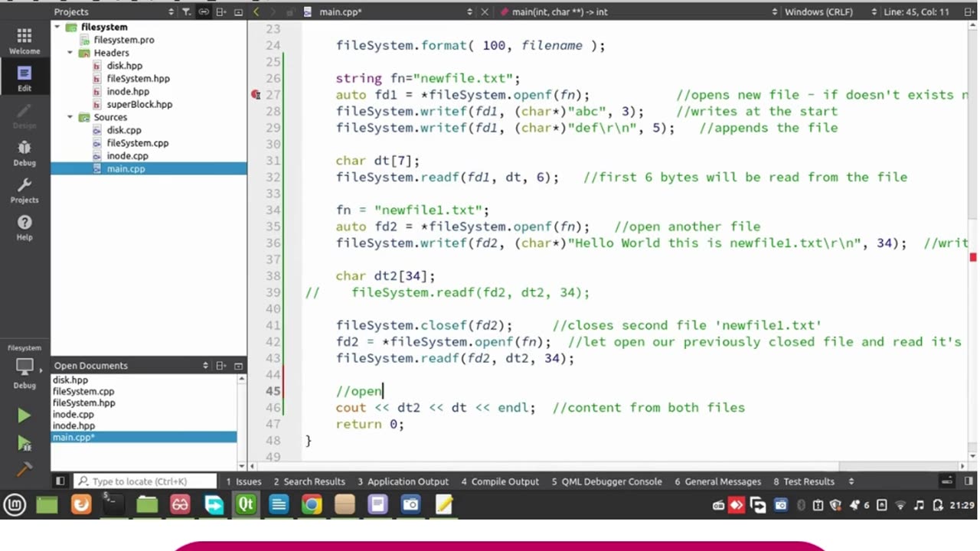Open inode.cpp under Sources

(127, 156)
